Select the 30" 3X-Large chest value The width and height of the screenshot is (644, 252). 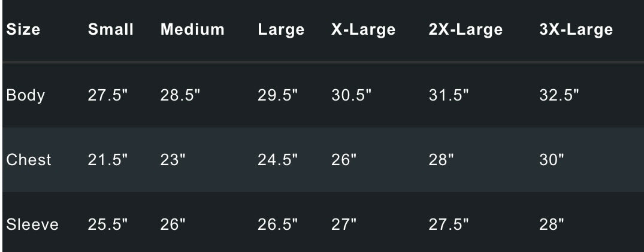tap(552, 160)
